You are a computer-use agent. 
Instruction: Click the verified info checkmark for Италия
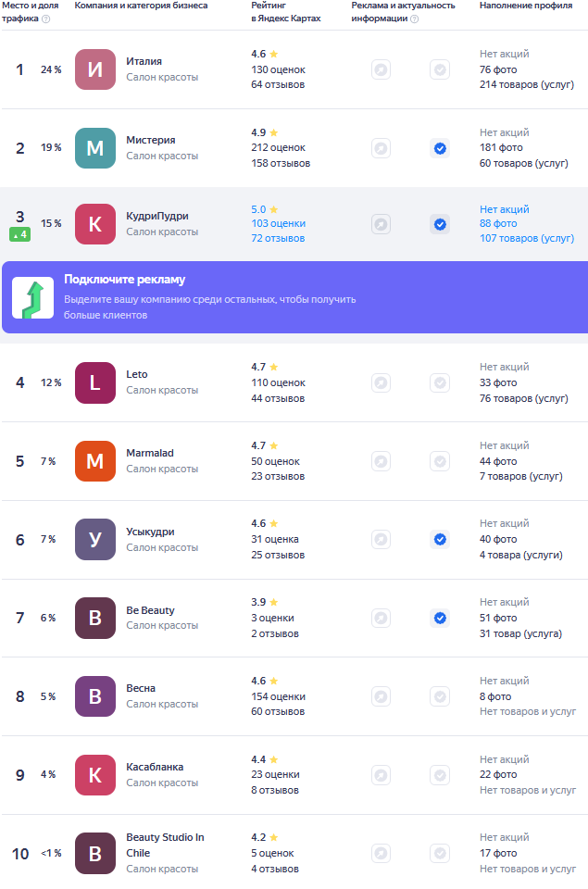coord(440,69)
